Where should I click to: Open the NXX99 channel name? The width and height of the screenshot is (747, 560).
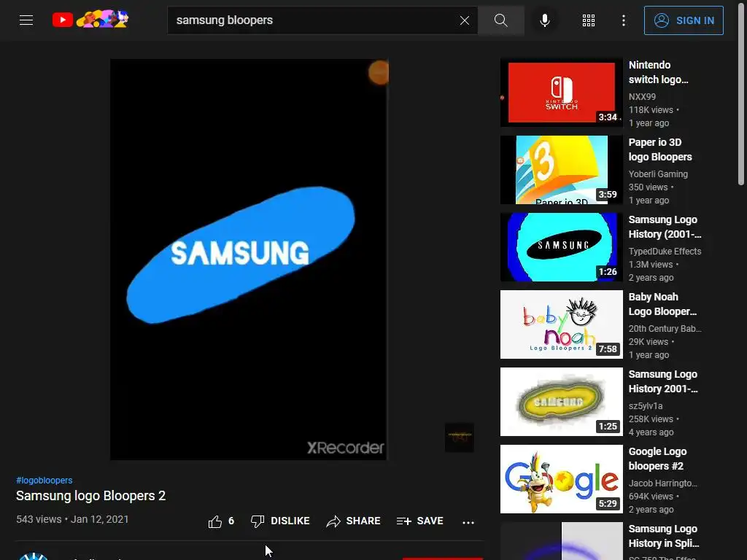tap(642, 97)
